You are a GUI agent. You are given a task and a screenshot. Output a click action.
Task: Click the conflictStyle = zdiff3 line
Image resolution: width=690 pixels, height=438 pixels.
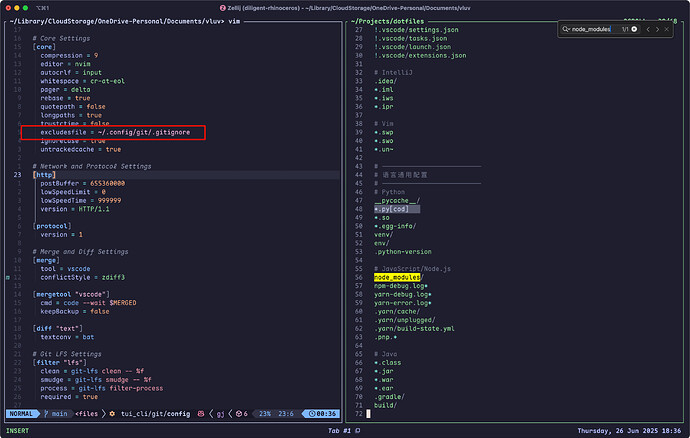coord(82,277)
